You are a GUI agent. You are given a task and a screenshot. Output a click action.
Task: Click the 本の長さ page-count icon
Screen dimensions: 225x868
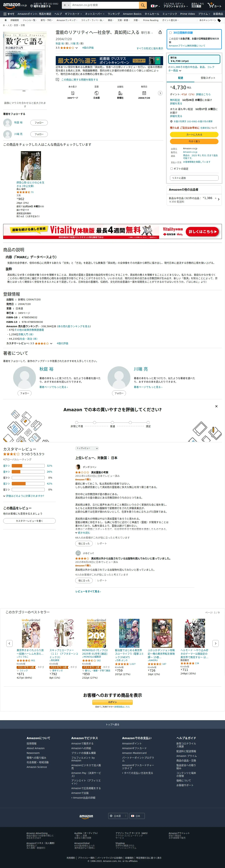72,93
